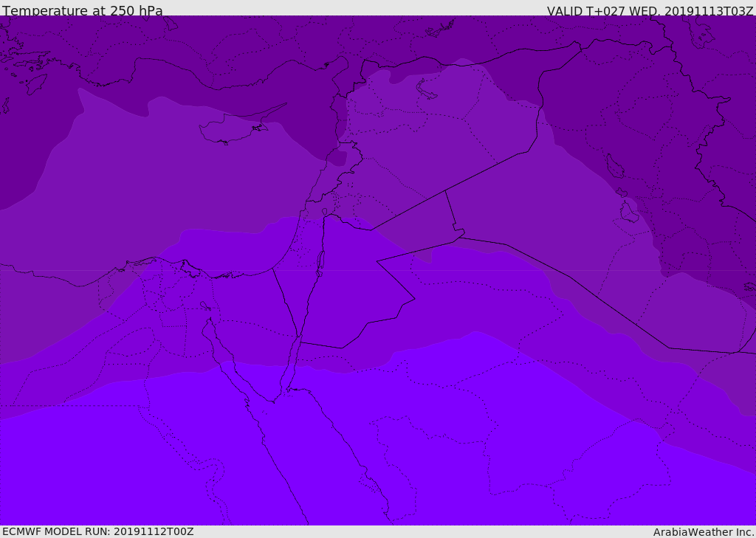Click the ECMWF MODEL RUN label

97,531
